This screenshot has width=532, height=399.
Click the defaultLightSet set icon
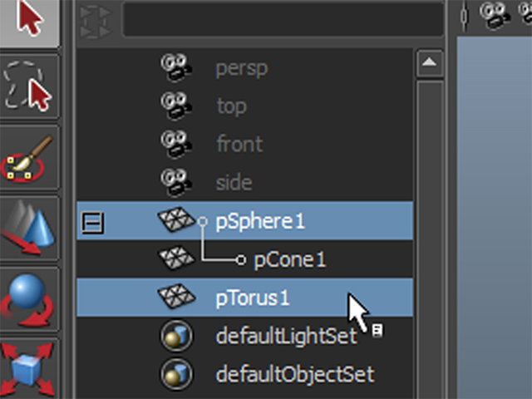(x=176, y=336)
